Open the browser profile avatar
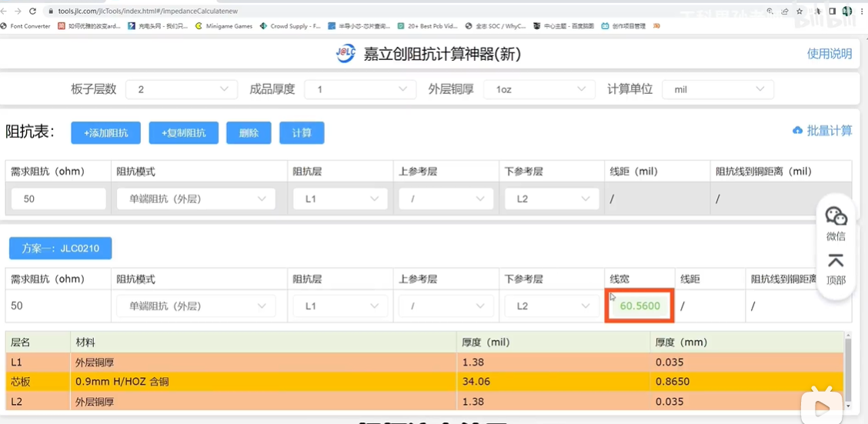Image resolution: width=868 pixels, height=424 pixels. (x=847, y=11)
